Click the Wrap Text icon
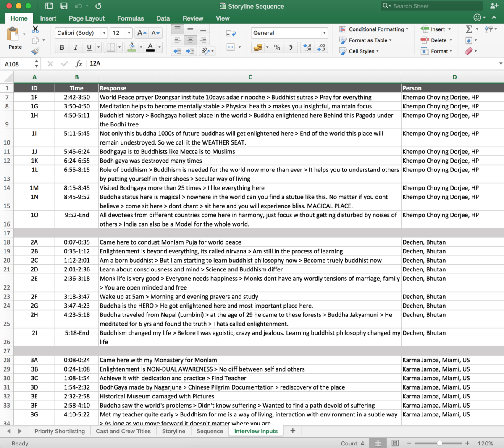This screenshot has width=504, height=448. click(231, 33)
